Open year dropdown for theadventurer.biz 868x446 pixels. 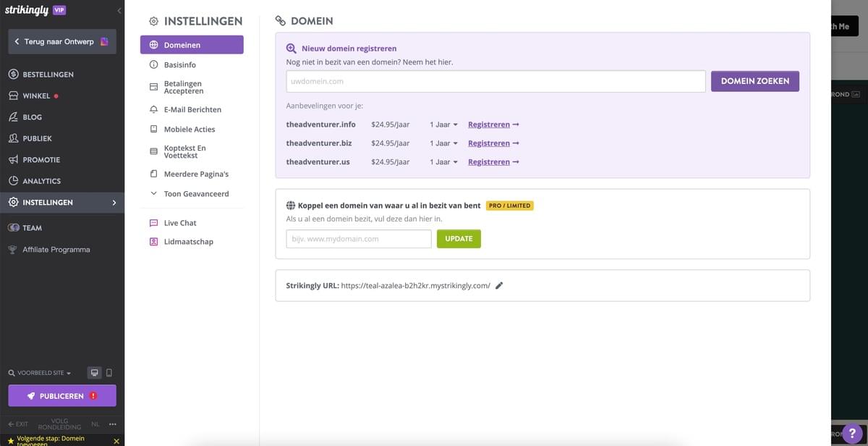[443, 143]
